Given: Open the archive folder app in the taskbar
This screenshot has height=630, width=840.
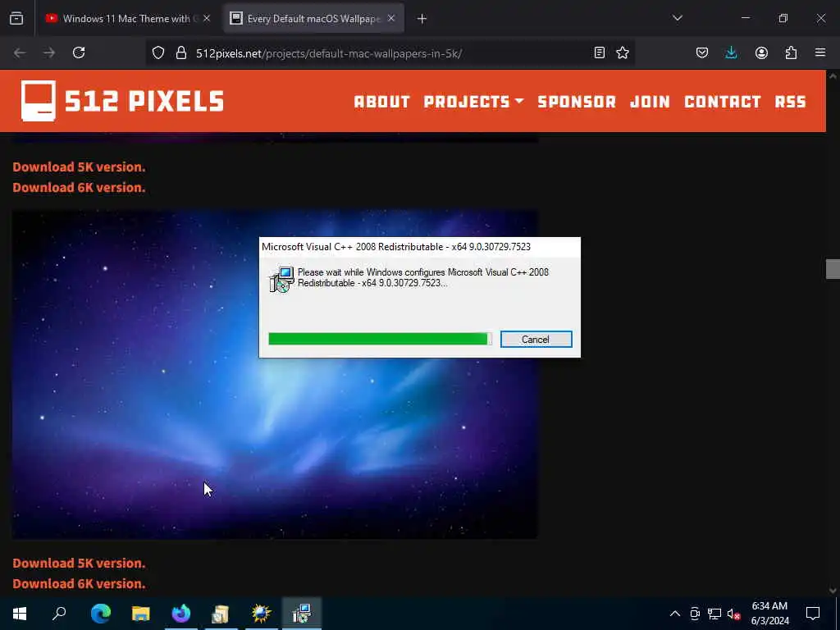Looking at the screenshot, I should pos(221,614).
